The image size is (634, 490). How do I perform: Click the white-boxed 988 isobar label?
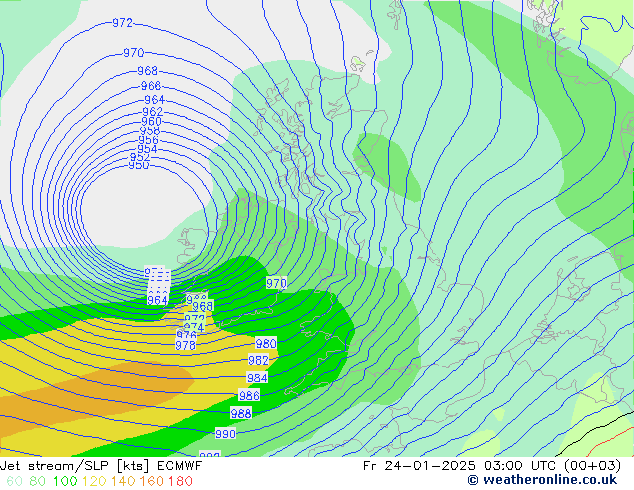(x=241, y=413)
